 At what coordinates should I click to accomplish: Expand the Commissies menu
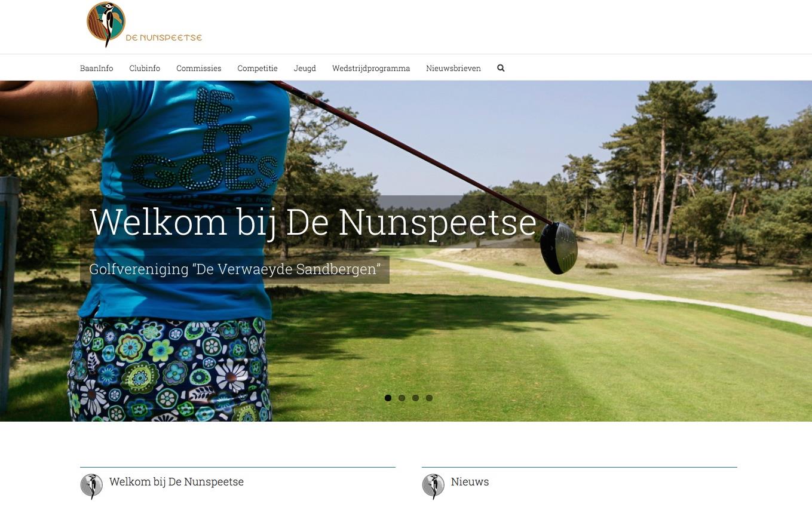click(x=199, y=68)
